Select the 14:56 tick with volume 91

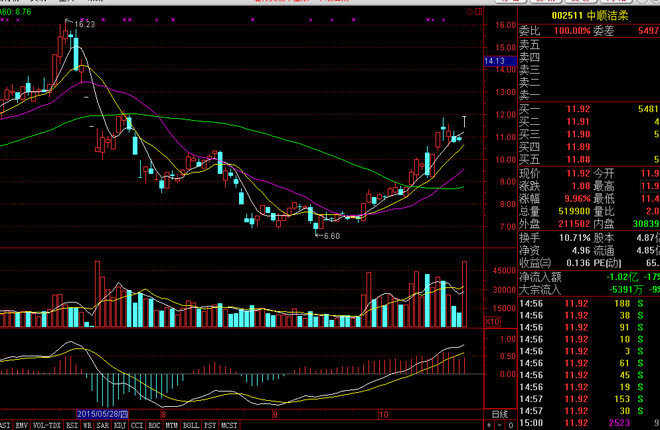click(x=589, y=327)
